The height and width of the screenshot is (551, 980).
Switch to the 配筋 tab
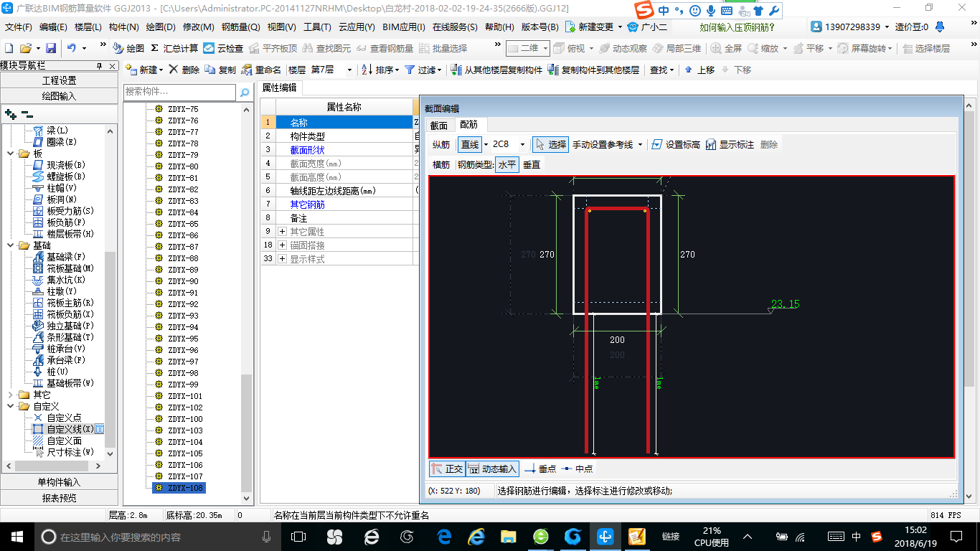click(468, 125)
